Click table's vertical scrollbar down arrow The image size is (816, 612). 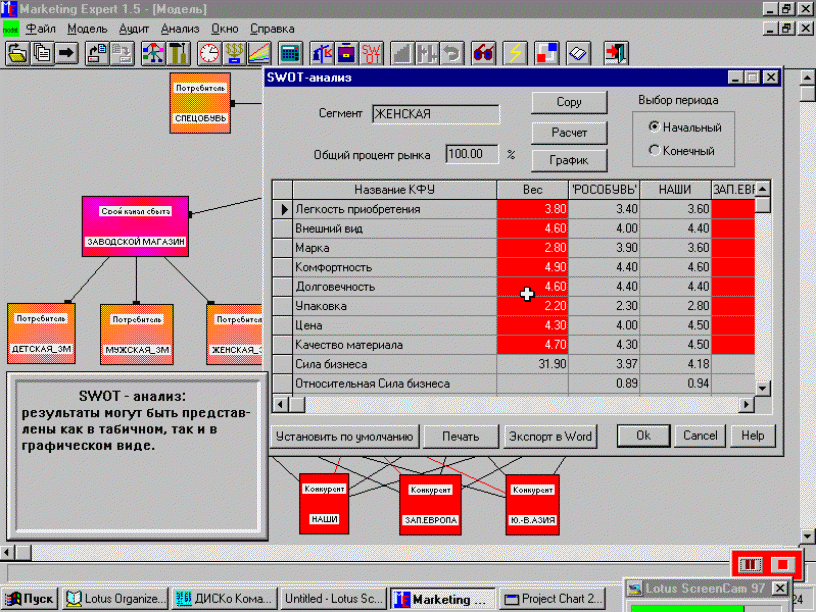762,388
